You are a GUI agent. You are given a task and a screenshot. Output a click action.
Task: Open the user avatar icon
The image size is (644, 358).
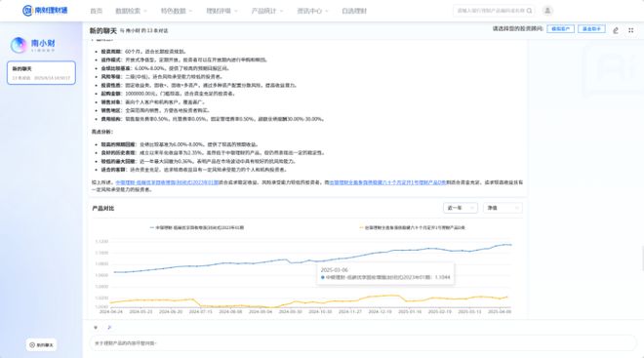point(547,11)
